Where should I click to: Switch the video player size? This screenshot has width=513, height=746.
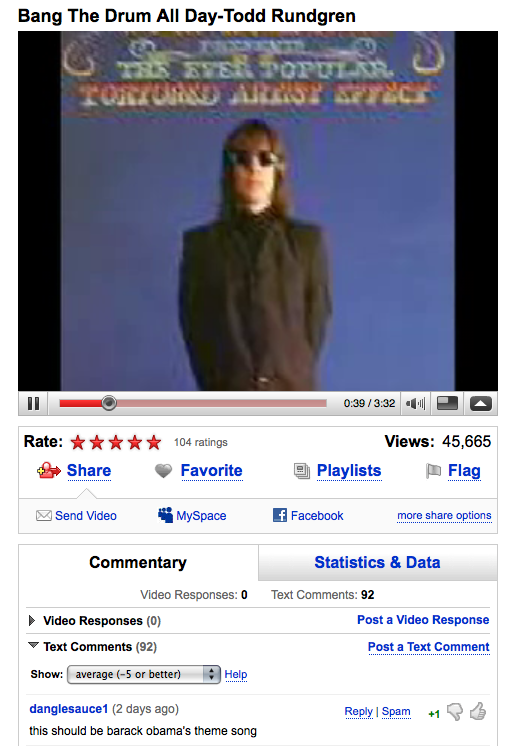point(447,403)
